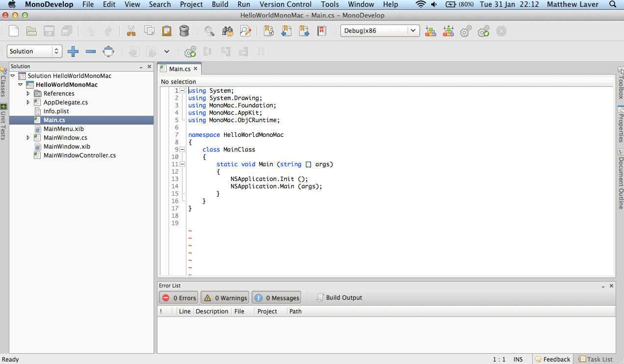624x364 pixels.
Task: Click the Copy documents icon
Action: click(x=149, y=31)
